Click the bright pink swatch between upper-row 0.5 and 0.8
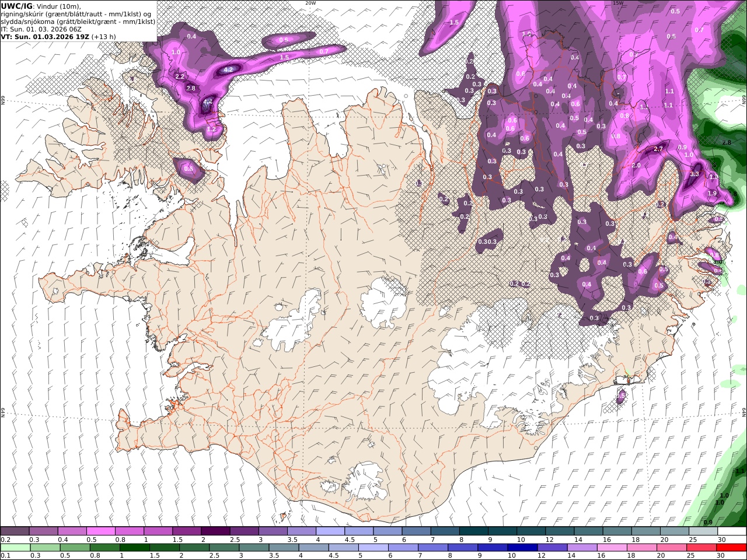Image resolution: width=747 pixels, height=560 pixels. [x=100, y=531]
